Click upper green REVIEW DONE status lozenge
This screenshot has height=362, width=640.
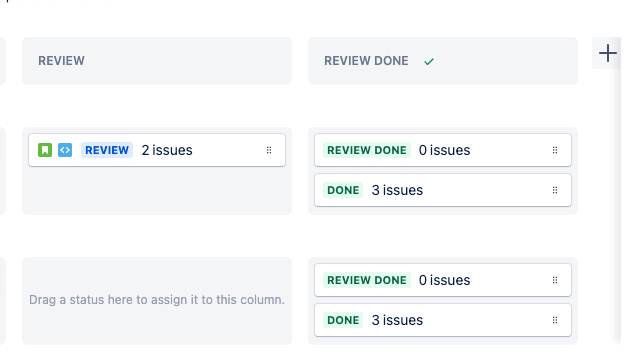367,150
